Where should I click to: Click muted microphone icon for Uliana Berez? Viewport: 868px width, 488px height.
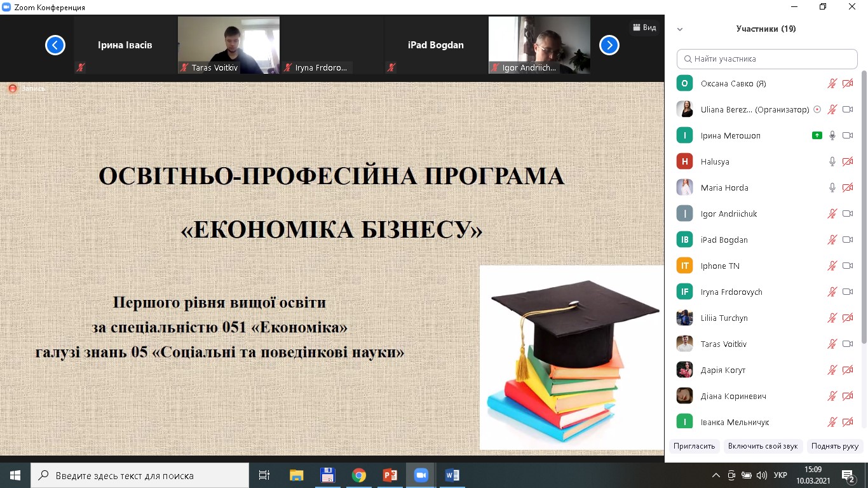point(832,109)
